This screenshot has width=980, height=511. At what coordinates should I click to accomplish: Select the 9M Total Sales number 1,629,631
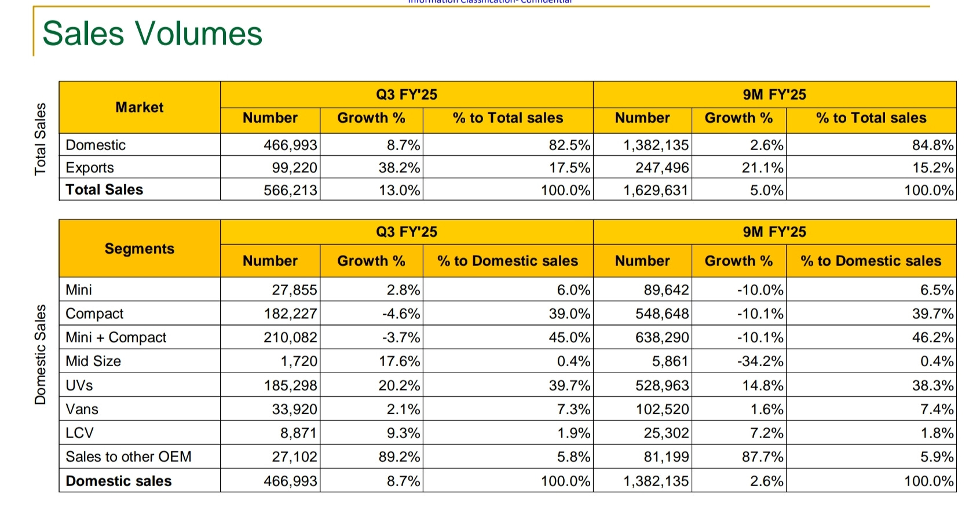click(656, 190)
